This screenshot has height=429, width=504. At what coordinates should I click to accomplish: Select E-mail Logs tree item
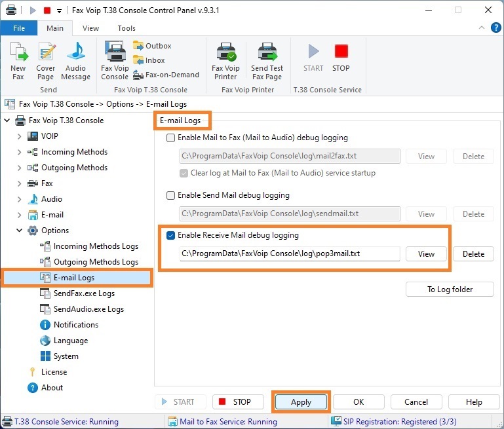tap(76, 278)
